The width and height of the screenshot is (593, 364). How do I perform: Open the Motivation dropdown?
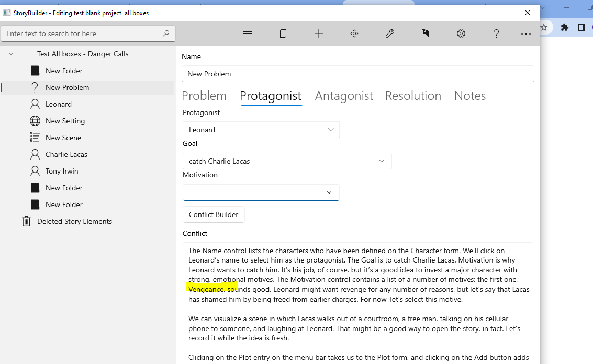point(329,192)
